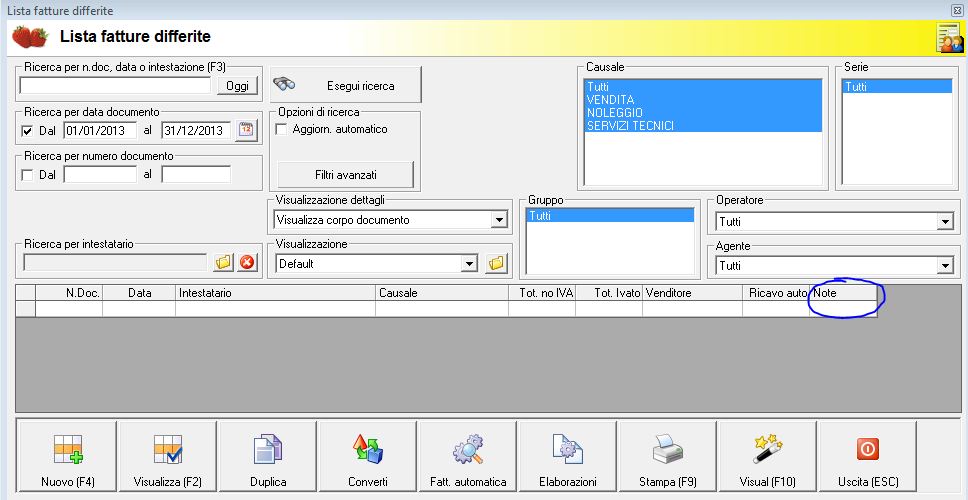This screenshot has width=968, height=500.
Task: Select Tutti in the Serie list
Action: (x=898, y=86)
